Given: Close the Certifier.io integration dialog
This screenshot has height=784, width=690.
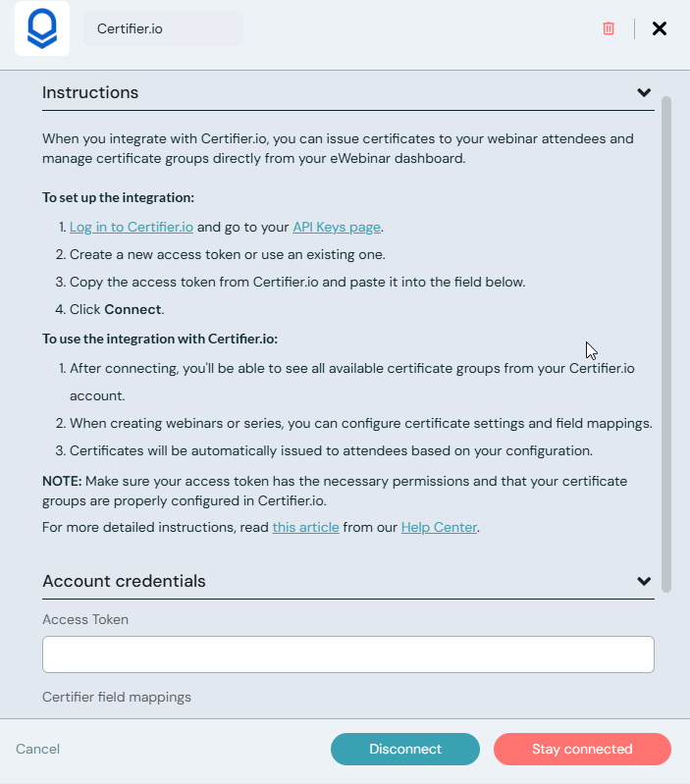Looking at the screenshot, I should tap(660, 28).
